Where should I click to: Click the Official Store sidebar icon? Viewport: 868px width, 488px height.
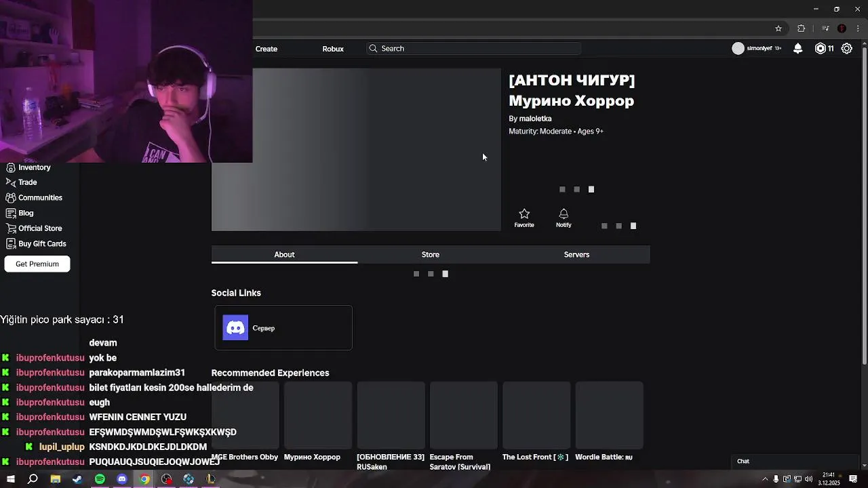(x=11, y=228)
